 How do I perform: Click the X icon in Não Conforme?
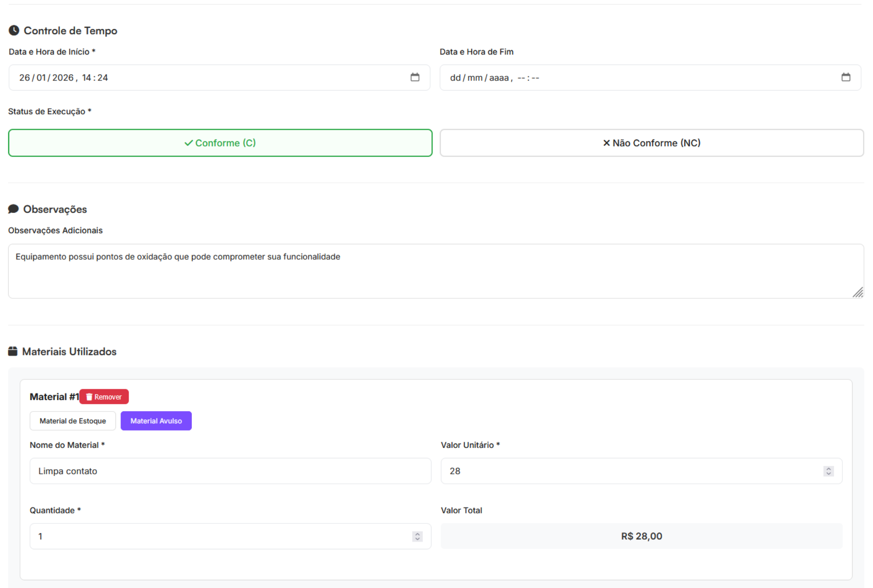(x=606, y=143)
